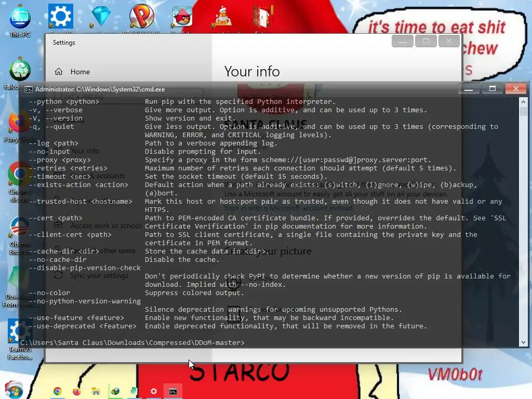This screenshot has height=399, width=532.
Task: Launch the Peggle 'P' desktop icon
Action: click(142, 16)
